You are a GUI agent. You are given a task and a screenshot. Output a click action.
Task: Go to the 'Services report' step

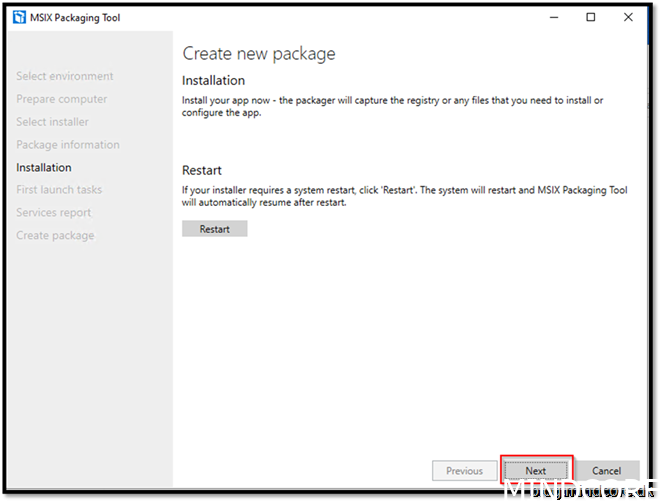click(x=54, y=212)
